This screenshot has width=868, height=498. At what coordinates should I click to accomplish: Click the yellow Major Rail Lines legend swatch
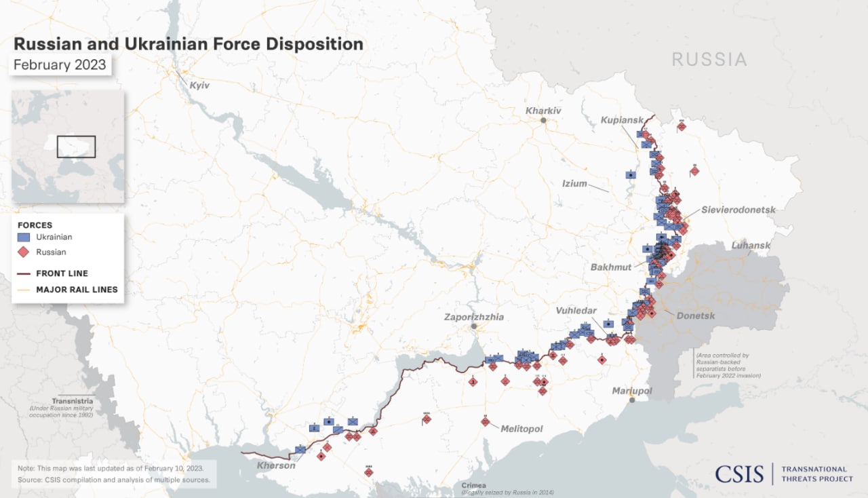[24, 290]
